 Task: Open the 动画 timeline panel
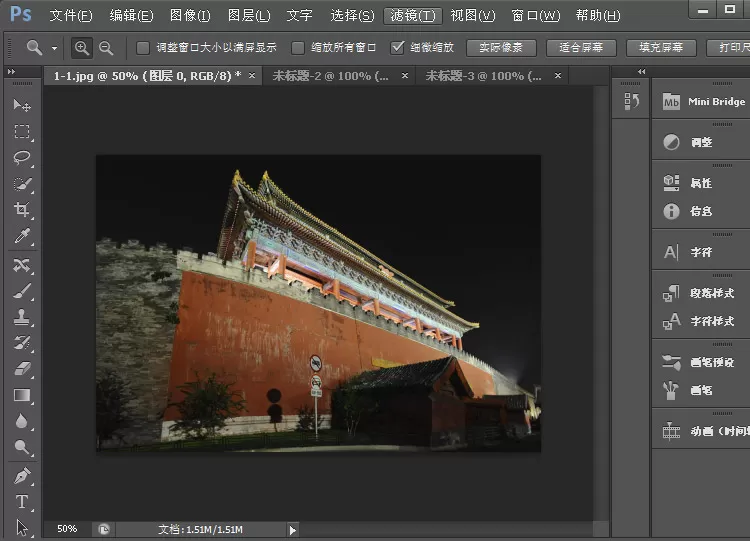click(705, 431)
